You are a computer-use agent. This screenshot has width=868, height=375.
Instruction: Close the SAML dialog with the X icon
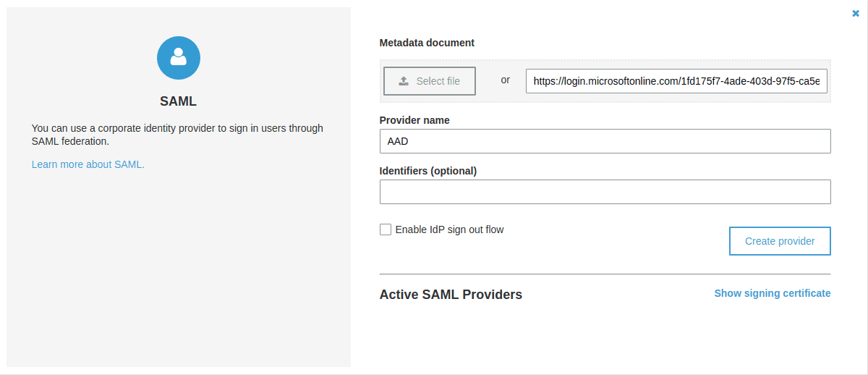(x=856, y=13)
